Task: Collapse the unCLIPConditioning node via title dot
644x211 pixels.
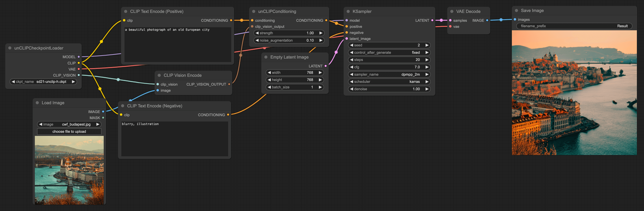Action: pyautogui.click(x=254, y=11)
